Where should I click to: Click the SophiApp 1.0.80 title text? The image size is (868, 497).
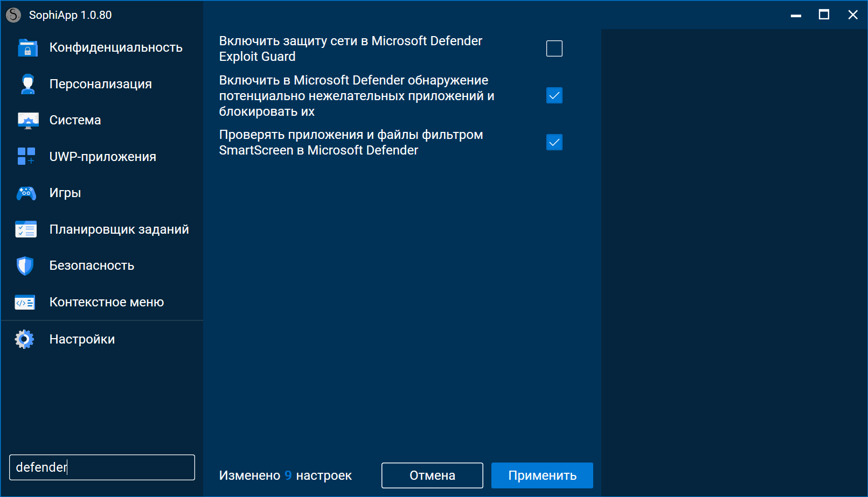pyautogui.click(x=71, y=15)
